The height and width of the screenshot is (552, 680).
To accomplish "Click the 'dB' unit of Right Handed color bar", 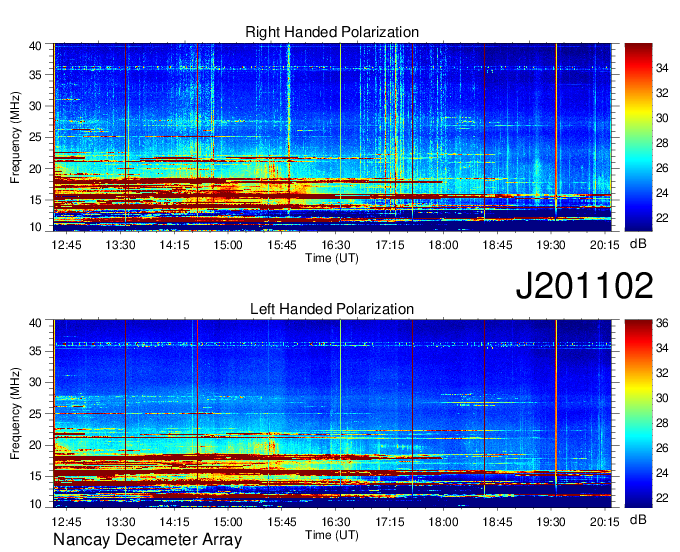I will [638, 244].
